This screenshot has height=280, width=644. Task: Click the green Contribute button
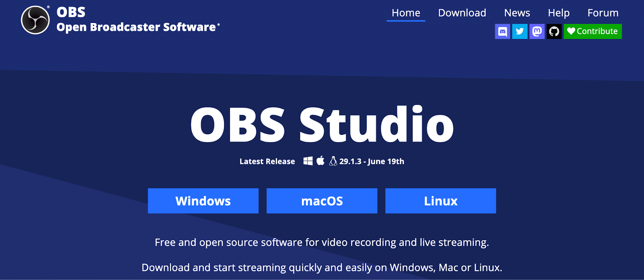click(x=592, y=31)
